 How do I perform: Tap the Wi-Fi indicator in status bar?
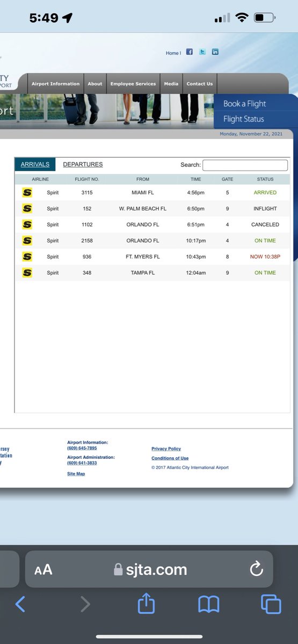(242, 18)
